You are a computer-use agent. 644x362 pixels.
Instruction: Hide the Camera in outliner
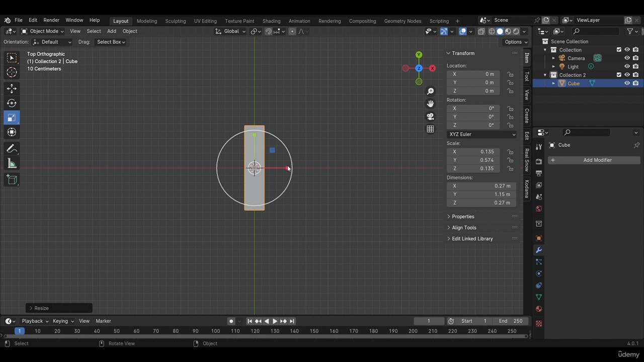pyautogui.click(x=627, y=58)
